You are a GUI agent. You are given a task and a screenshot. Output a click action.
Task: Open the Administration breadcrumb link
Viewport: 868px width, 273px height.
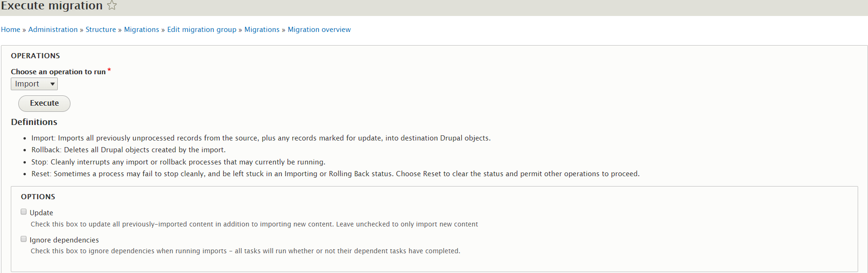click(53, 30)
